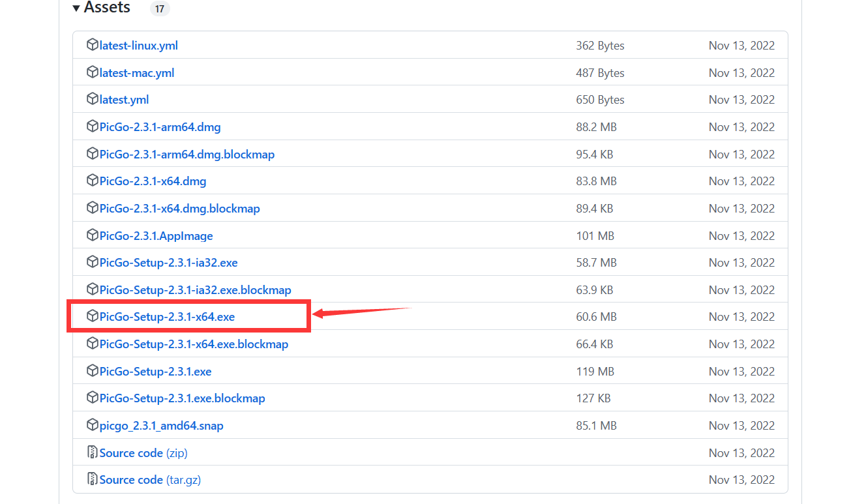Screen dimensions: 866x504
Task: Click the package icon next to latest.yml
Action: [x=92, y=99]
